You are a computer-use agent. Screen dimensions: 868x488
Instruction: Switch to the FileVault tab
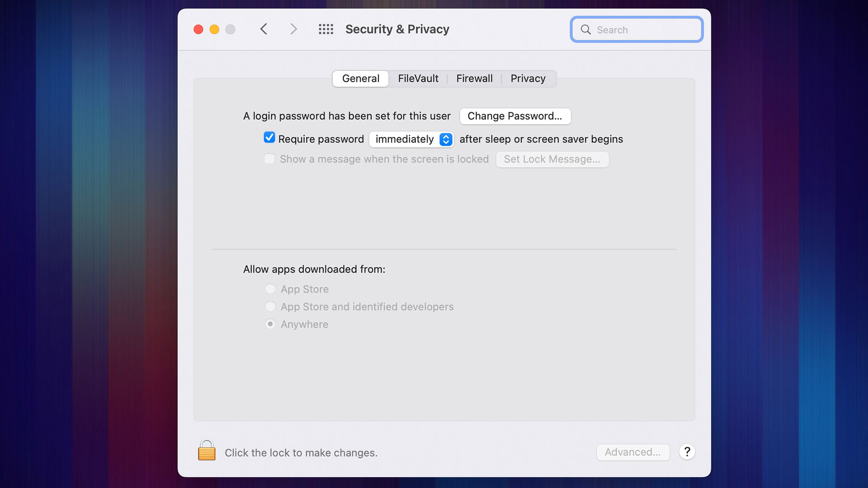tap(418, 79)
